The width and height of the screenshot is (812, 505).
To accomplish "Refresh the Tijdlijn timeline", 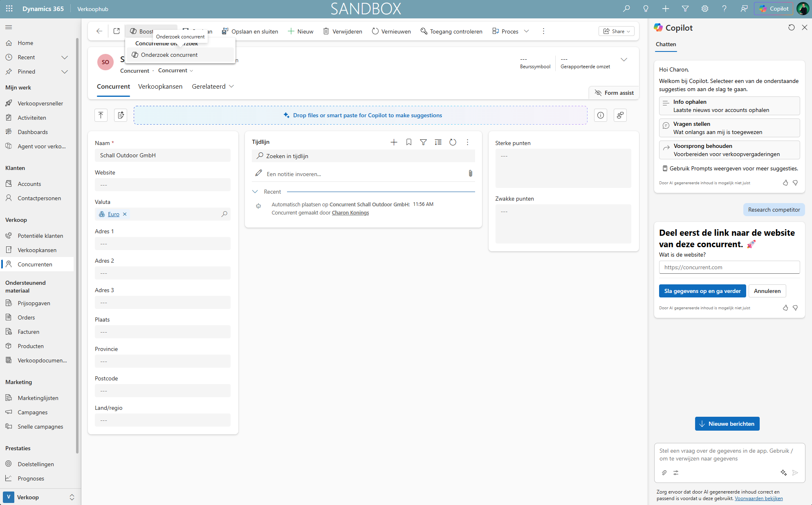I will click(453, 142).
